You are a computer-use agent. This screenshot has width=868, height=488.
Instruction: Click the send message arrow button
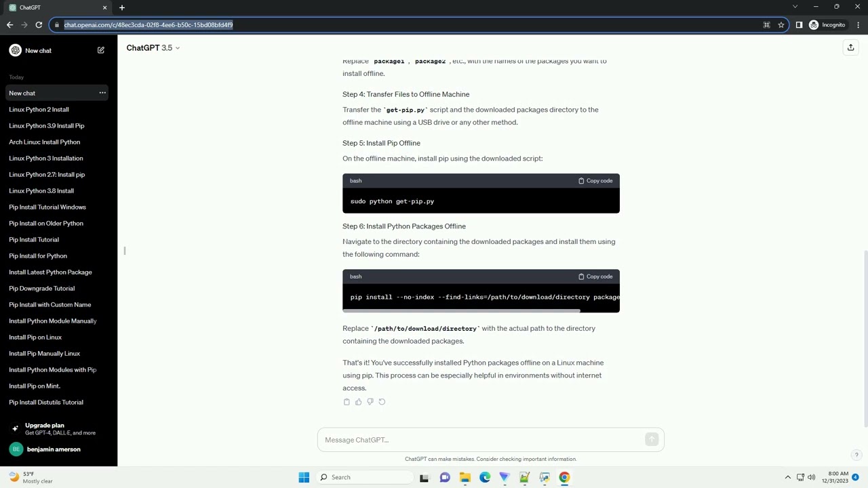pyautogui.click(x=652, y=440)
